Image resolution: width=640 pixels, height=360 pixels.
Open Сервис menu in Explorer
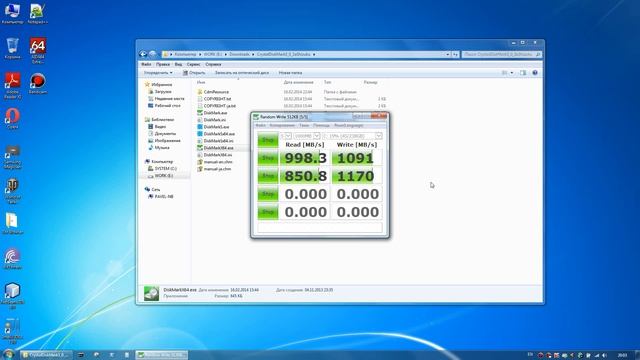pyautogui.click(x=193, y=64)
